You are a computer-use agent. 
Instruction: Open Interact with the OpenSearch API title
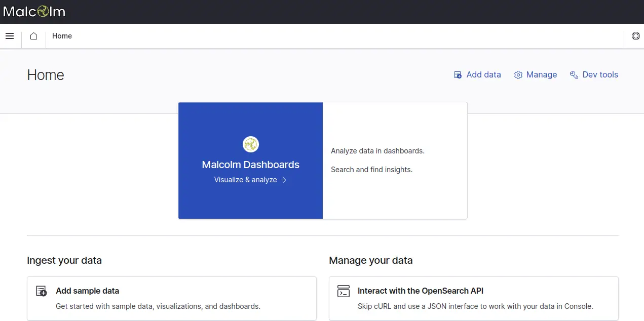[x=420, y=291]
